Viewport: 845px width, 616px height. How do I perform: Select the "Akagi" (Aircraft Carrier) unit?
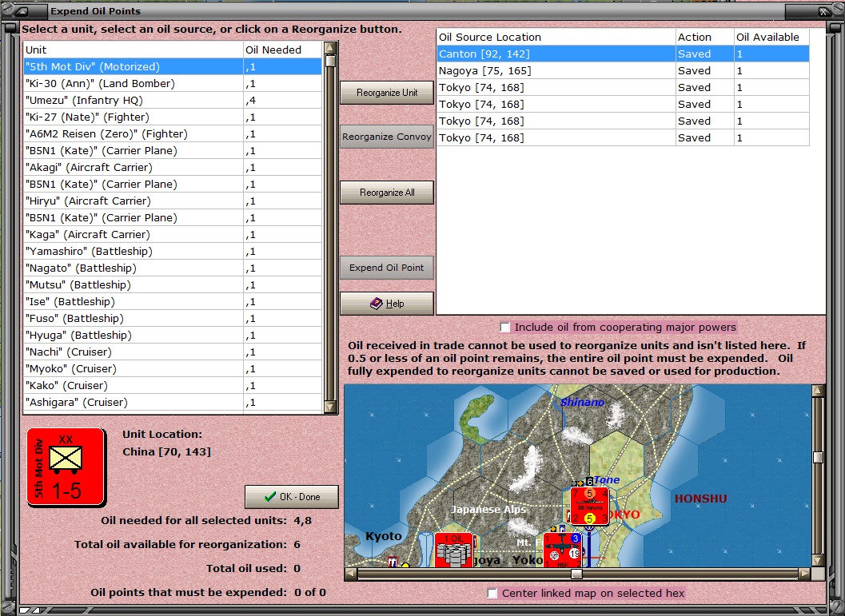coord(173,168)
